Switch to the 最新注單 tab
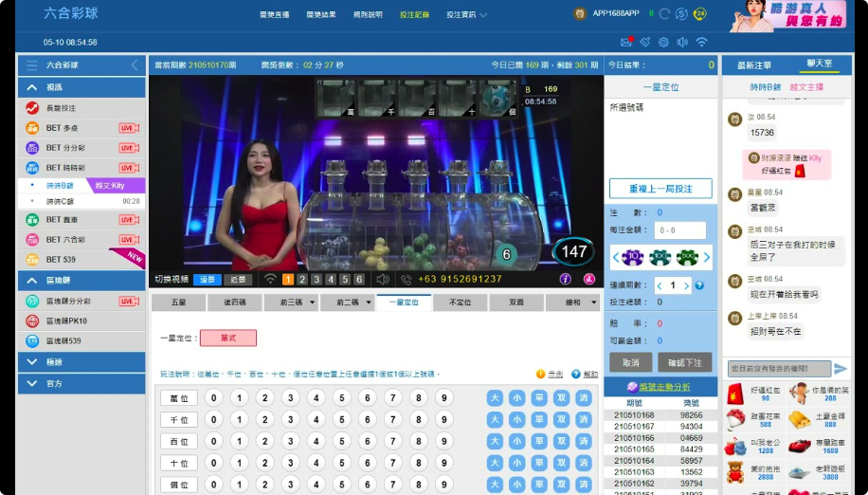868x495 pixels. click(x=754, y=64)
